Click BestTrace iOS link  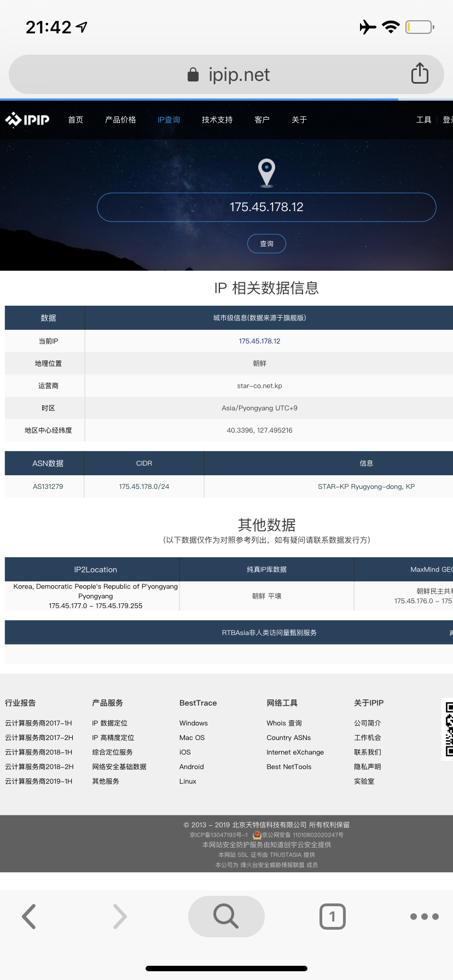pos(185,752)
